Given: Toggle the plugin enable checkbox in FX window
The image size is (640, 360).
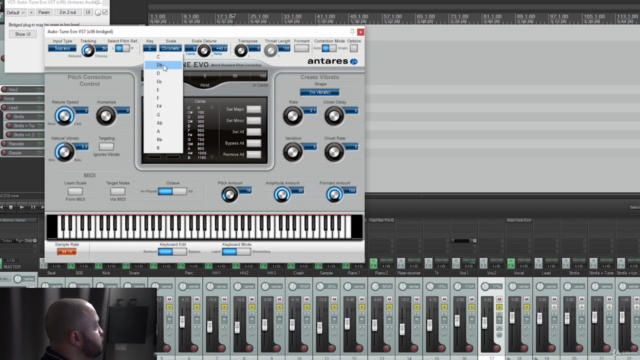Looking at the screenshot, I should [105, 13].
